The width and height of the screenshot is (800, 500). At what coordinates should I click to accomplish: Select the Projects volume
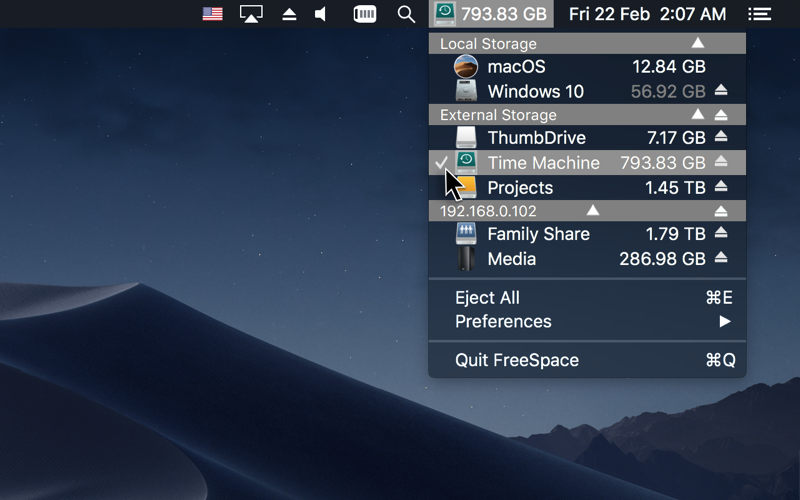click(x=587, y=188)
